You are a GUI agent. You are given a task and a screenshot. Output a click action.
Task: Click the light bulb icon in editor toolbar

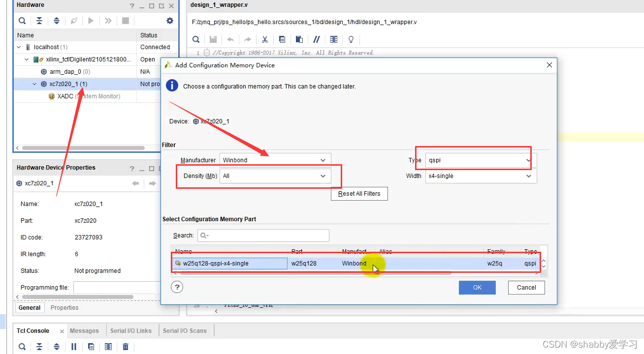(351, 39)
